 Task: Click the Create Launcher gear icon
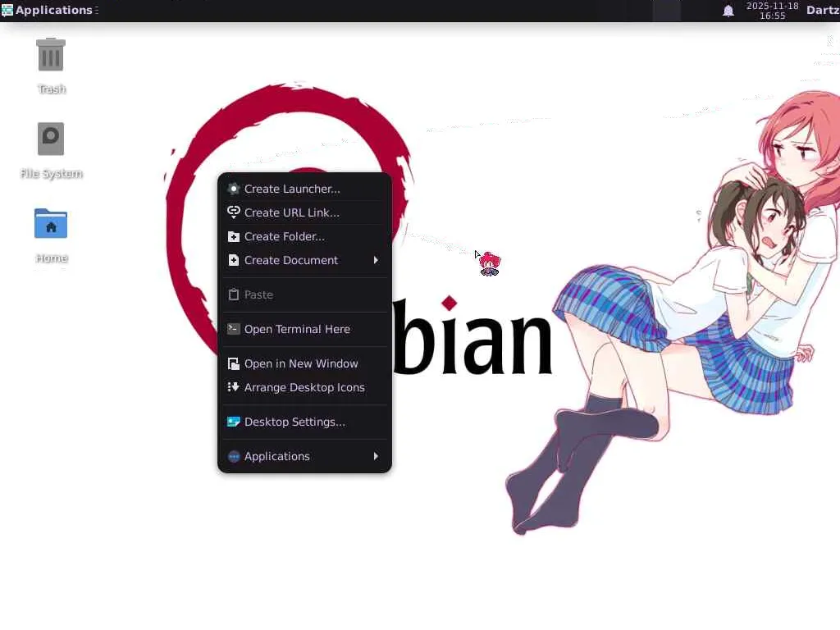click(234, 189)
